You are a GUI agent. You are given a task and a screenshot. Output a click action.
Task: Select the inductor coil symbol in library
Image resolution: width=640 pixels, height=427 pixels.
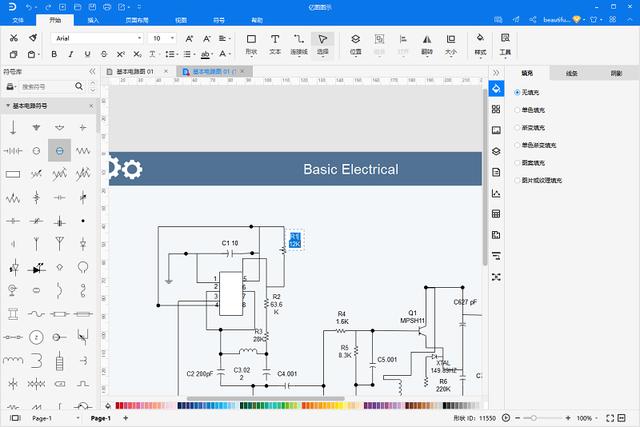13,360
